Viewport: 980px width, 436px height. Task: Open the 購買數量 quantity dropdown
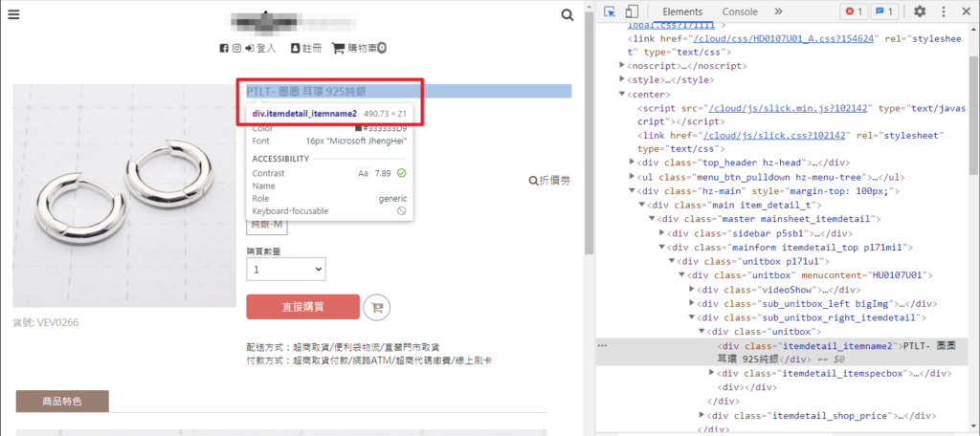(286, 270)
